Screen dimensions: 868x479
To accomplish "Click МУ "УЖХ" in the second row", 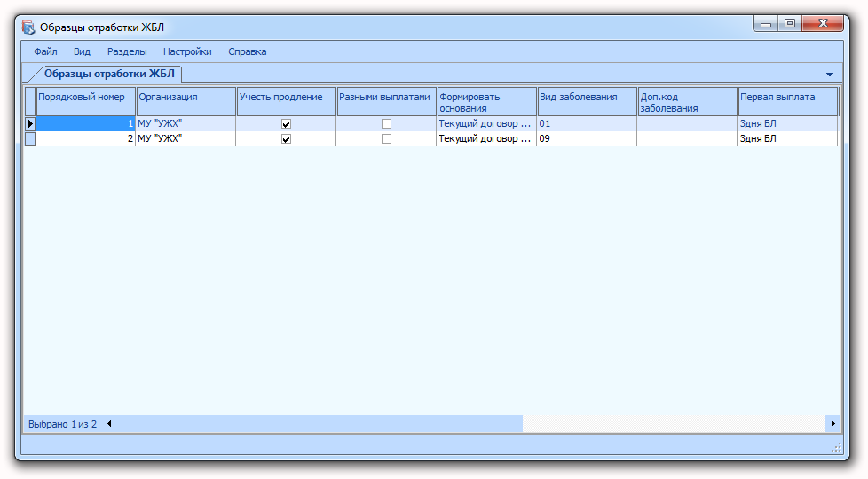I will 186,139.
